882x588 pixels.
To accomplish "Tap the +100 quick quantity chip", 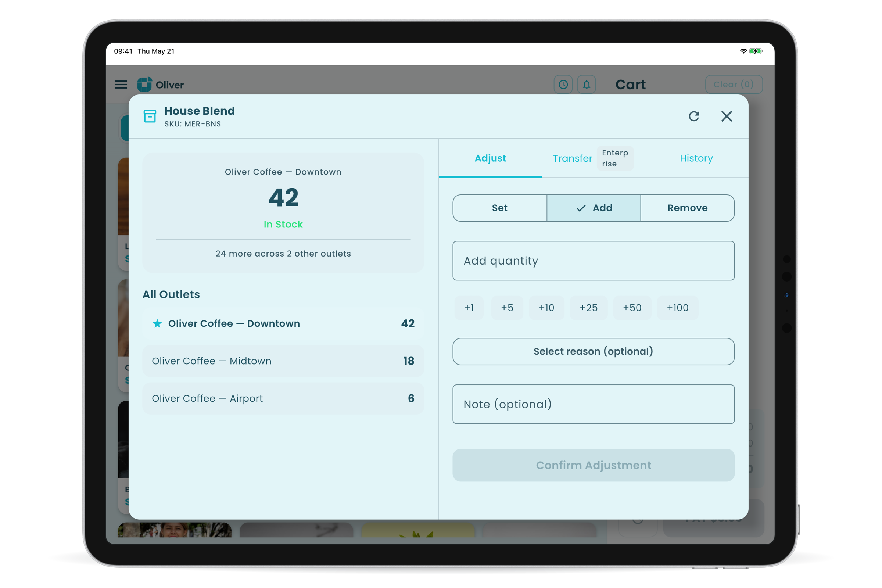I will click(x=678, y=308).
